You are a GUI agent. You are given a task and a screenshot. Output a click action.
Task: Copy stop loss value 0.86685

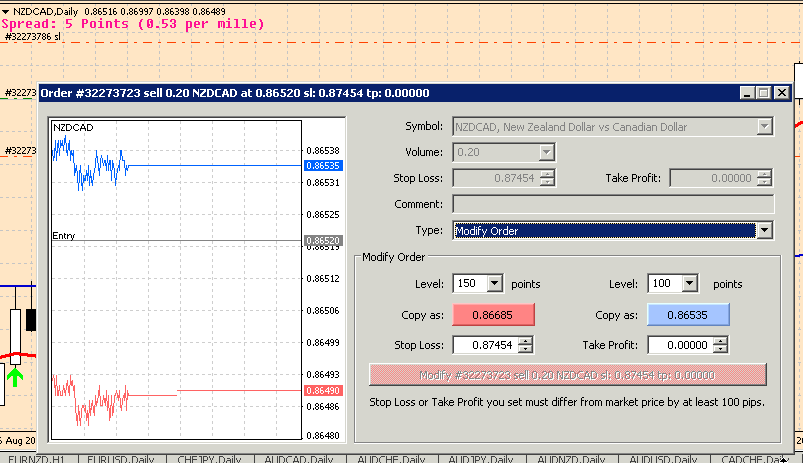coord(493,314)
